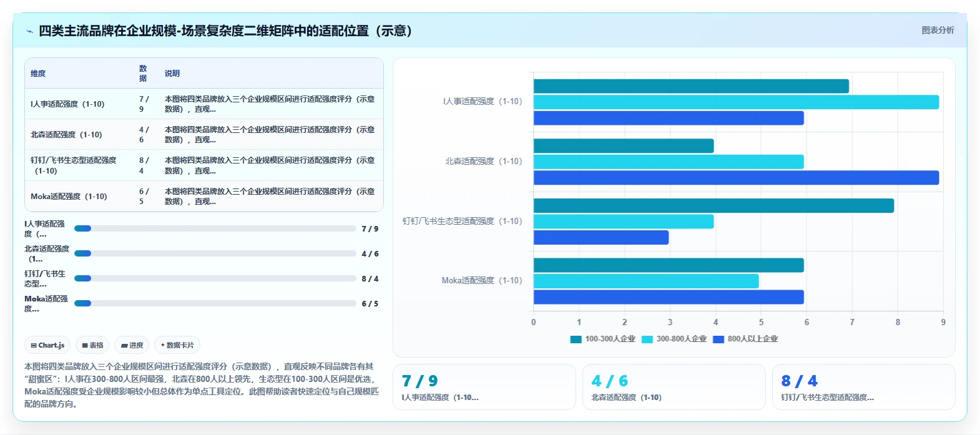Screen dimensions: 980x435
Task: Click the 8 / 4 value in table
Action: point(144,165)
